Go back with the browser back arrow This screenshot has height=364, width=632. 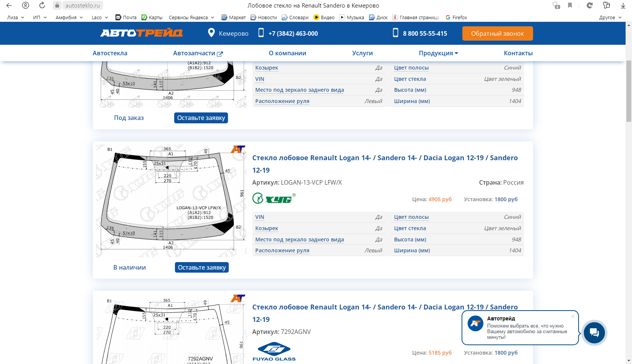click(x=9, y=5)
